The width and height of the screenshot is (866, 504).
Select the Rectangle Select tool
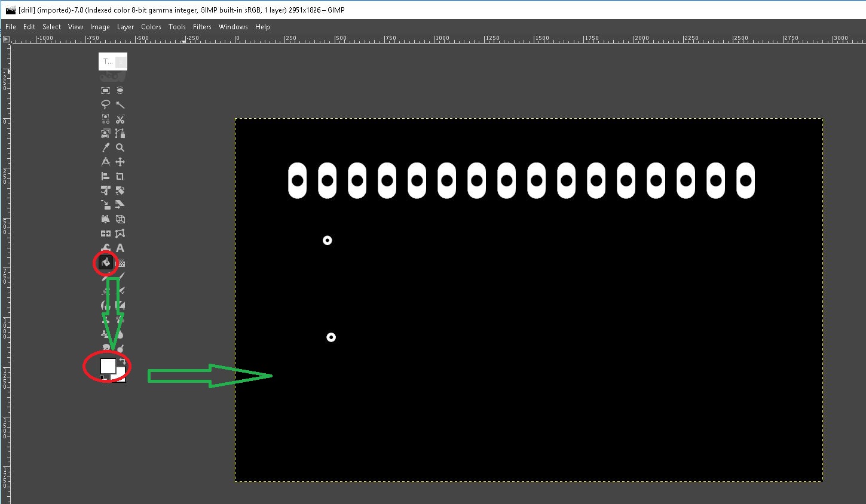coord(105,90)
